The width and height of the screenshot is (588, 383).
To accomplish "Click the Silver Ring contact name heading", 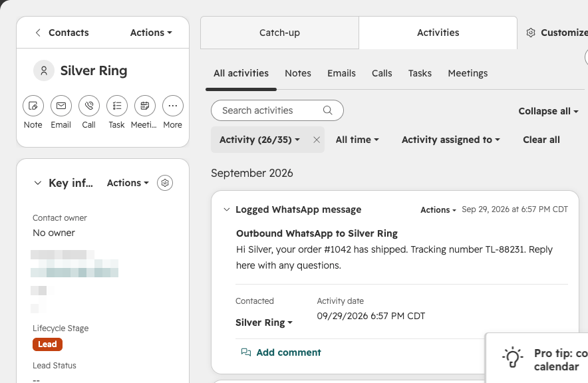I will point(94,70).
